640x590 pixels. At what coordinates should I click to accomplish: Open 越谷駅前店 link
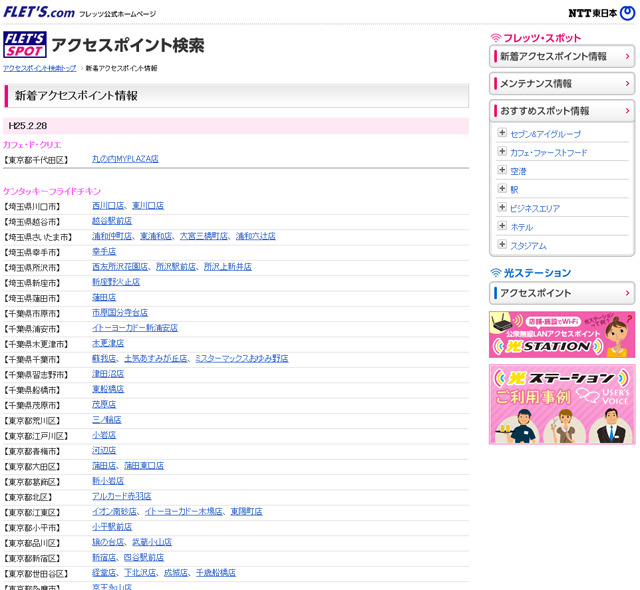(112, 221)
